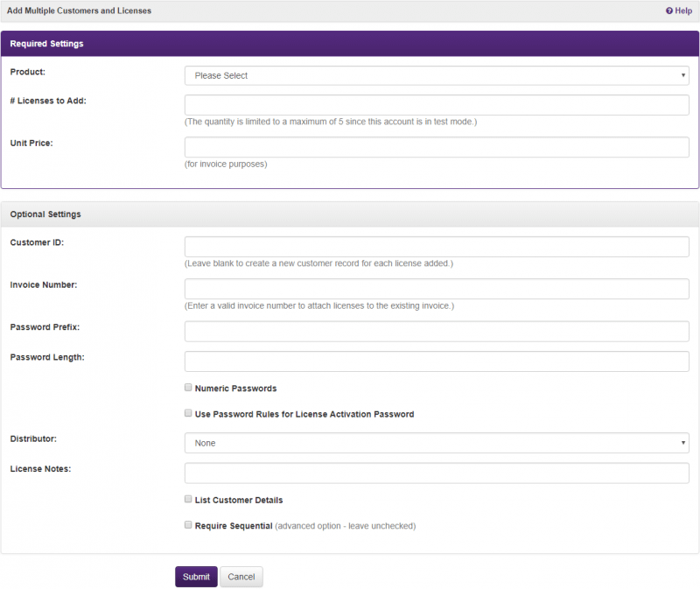Focus the Customer ID text box
700x589 pixels.
click(x=436, y=247)
